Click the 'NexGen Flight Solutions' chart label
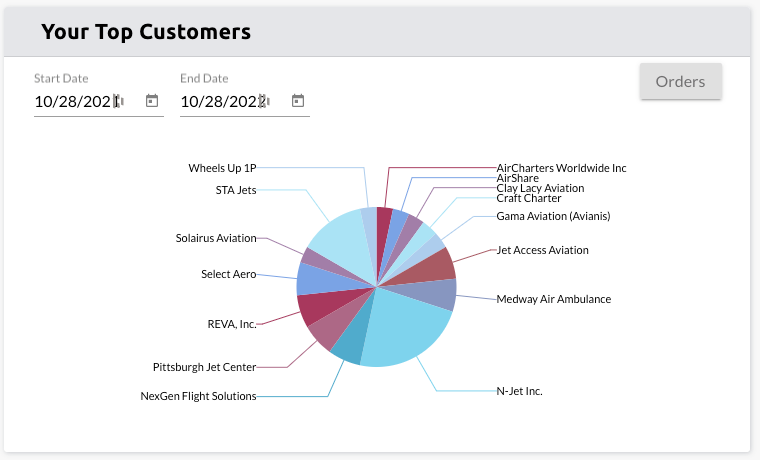 click(198, 396)
